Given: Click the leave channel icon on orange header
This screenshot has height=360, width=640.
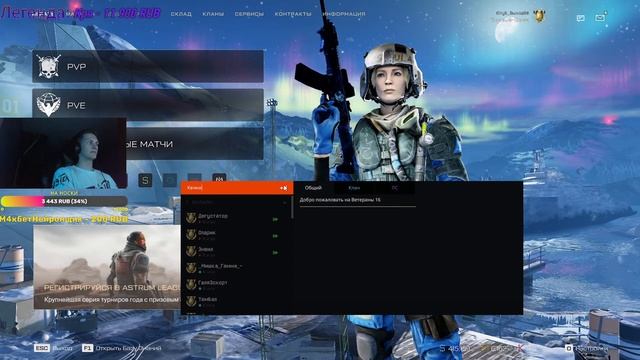Looking at the screenshot, I should [284, 188].
